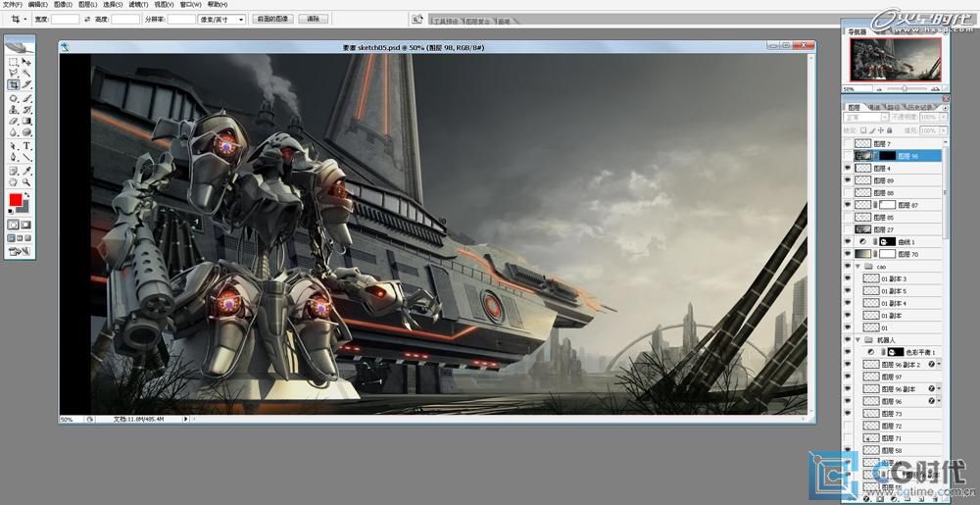Select the Magic Wand tool

26,74
